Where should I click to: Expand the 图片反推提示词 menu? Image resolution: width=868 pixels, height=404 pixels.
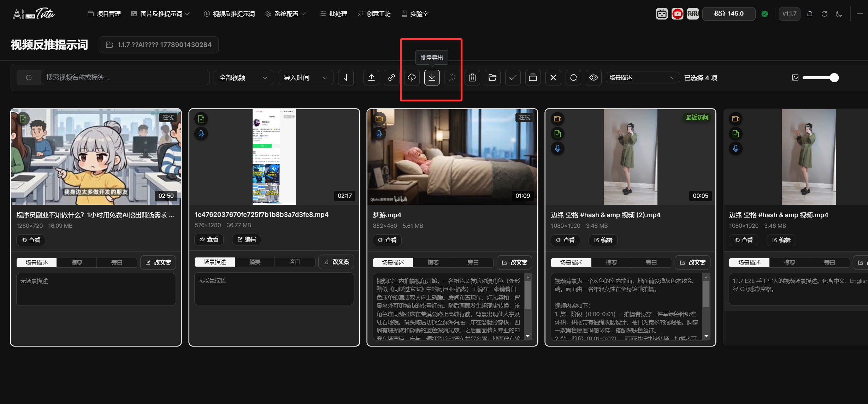click(160, 14)
